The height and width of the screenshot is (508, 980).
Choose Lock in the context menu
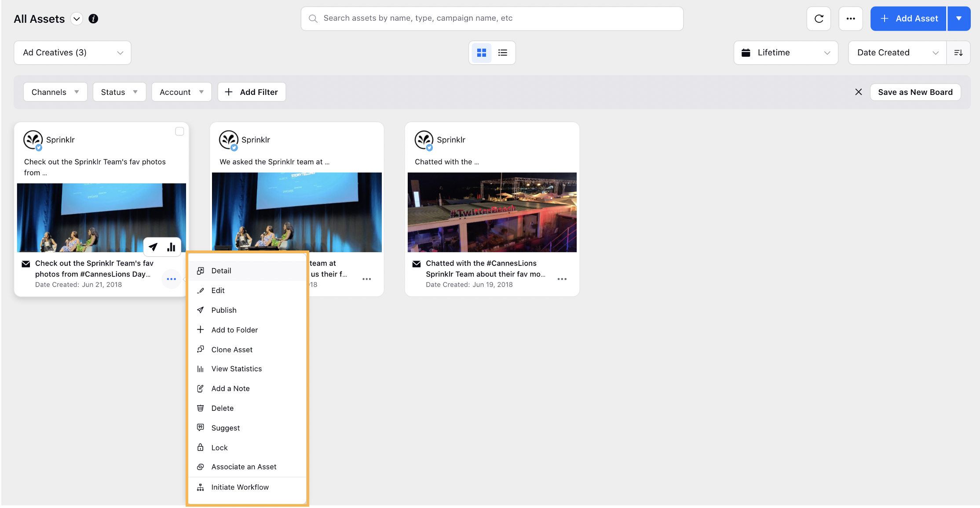click(x=247, y=448)
